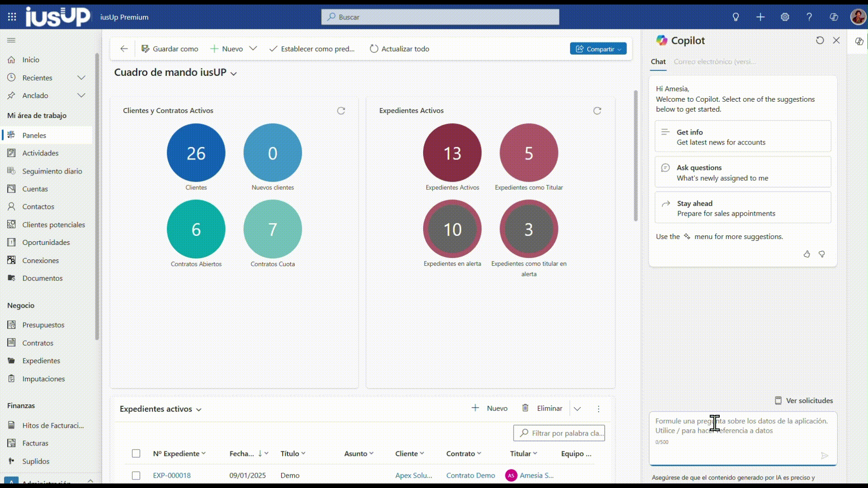Collapse the left navigation hamburger menu
Viewport: 868px width, 488px height.
click(11, 40)
